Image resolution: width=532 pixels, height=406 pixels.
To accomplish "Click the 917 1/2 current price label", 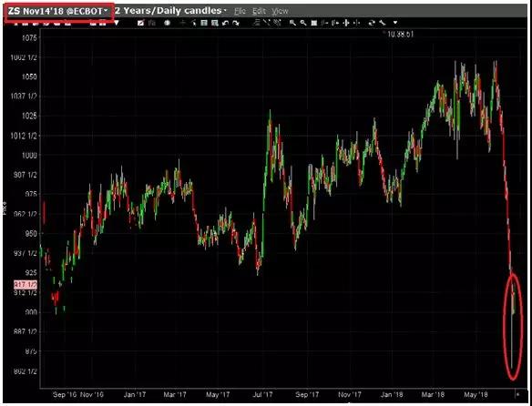I will click(x=26, y=284).
